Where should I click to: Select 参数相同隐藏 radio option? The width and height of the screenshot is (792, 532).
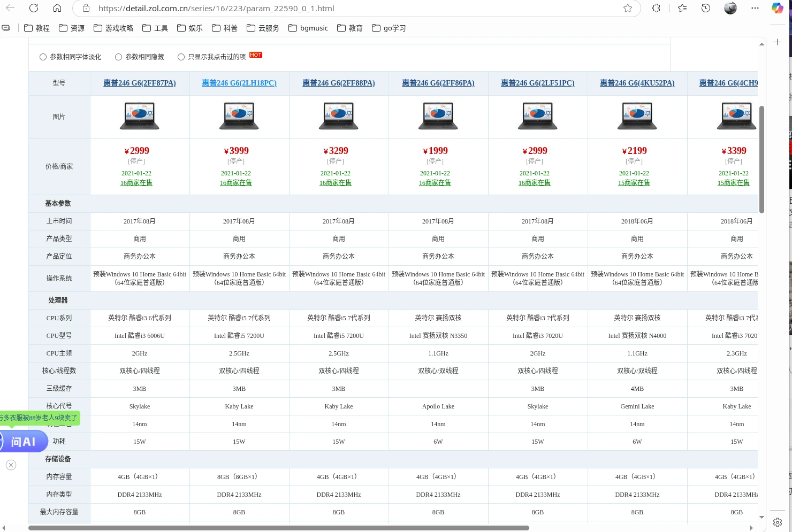[x=119, y=57]
